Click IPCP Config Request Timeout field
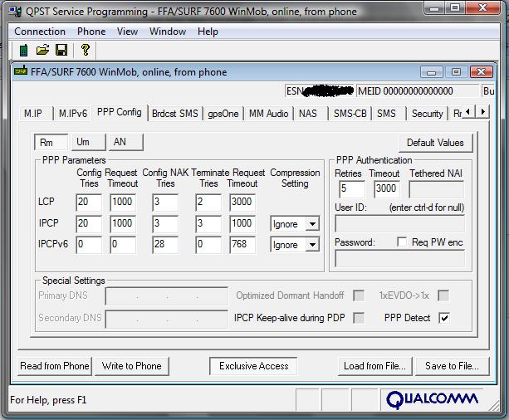Viewport: 509px width, 420px height. click(x=123, y=223)
